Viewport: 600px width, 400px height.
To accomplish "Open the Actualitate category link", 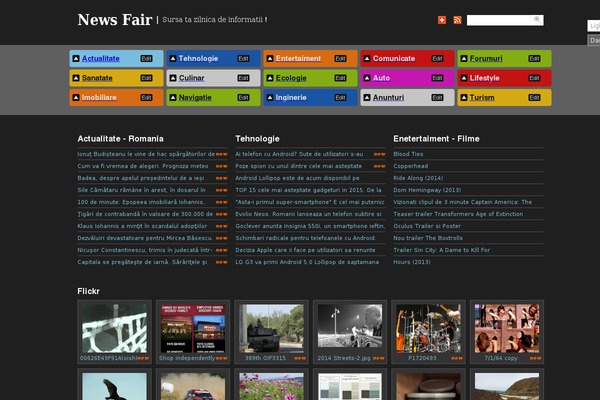I will tap(101, 59).
